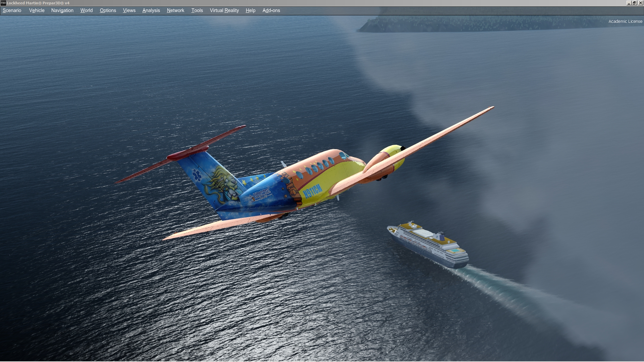
Task: Click the N911CM registration on the fuselage
Action: click(312, 191)
